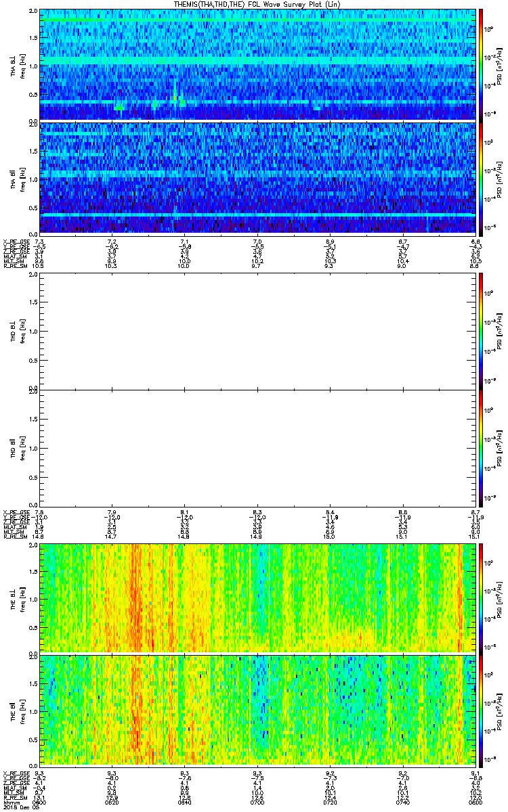This screenshot has width=508, height=812.
Task: Click the PSD color bar beside THD B-parallel
Action: coord(482,447)
